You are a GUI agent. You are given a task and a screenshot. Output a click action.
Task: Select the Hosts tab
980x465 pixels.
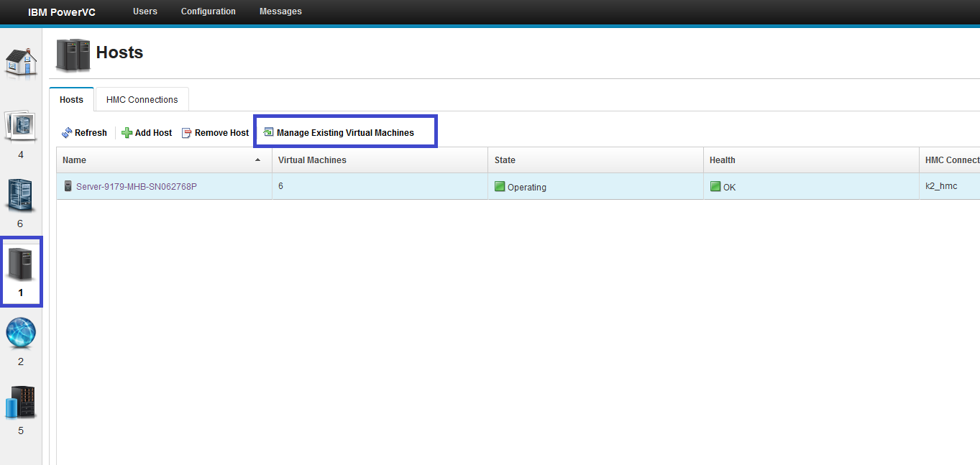pos(70,99)
